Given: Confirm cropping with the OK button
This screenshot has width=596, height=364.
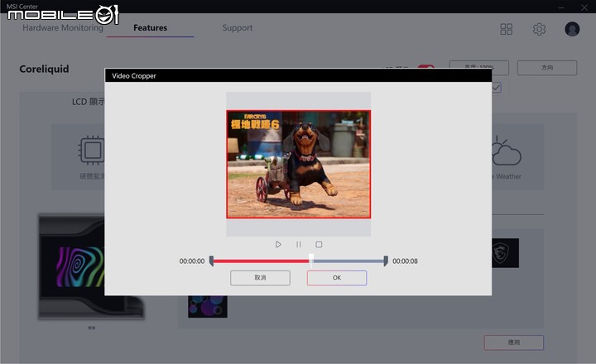Looking at the screenshot, I should pyautogui.click(x=337, y=278).
